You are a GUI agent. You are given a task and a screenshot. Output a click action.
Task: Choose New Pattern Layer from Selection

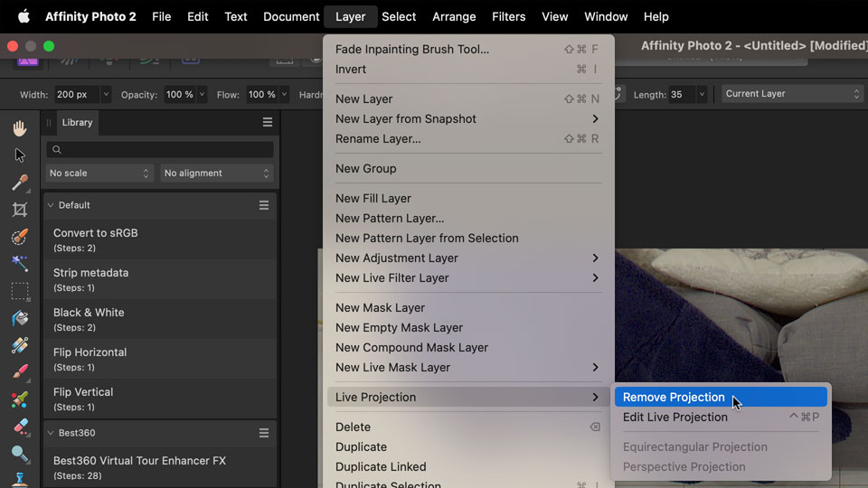(468, 238)
